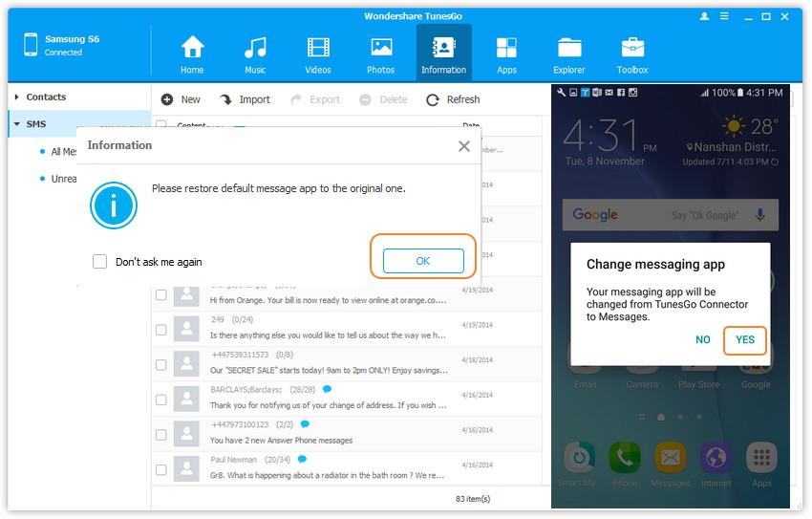Open the Photos section icon
The width and height of the screenshot is (812, 519).
click(381, 48)
